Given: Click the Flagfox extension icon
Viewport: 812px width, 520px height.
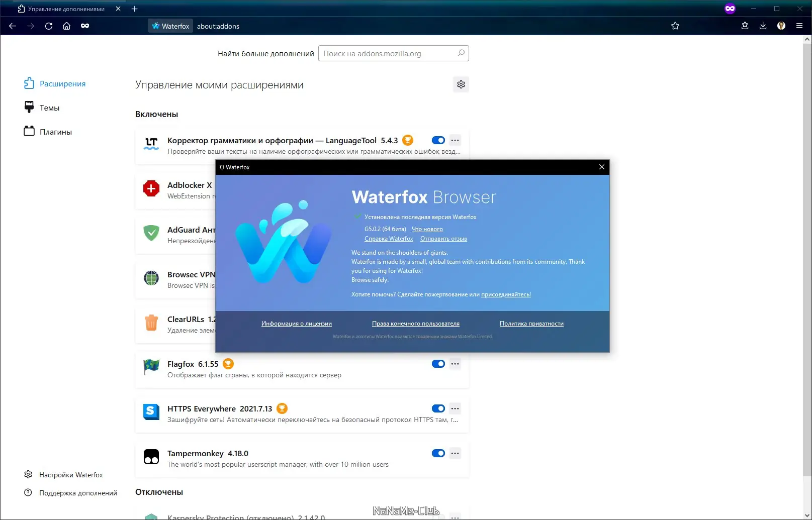Looking at the screenshot, I should click(x=151, y=368).
